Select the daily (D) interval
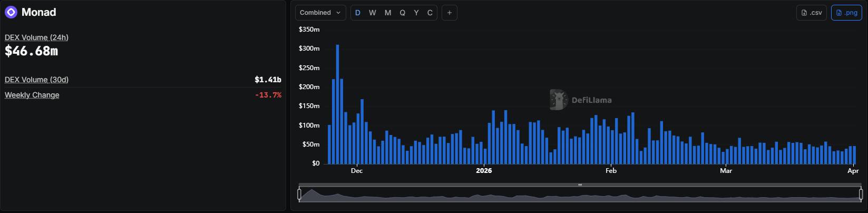Screen dimensions: 868x213 click(x=358, y=13)
